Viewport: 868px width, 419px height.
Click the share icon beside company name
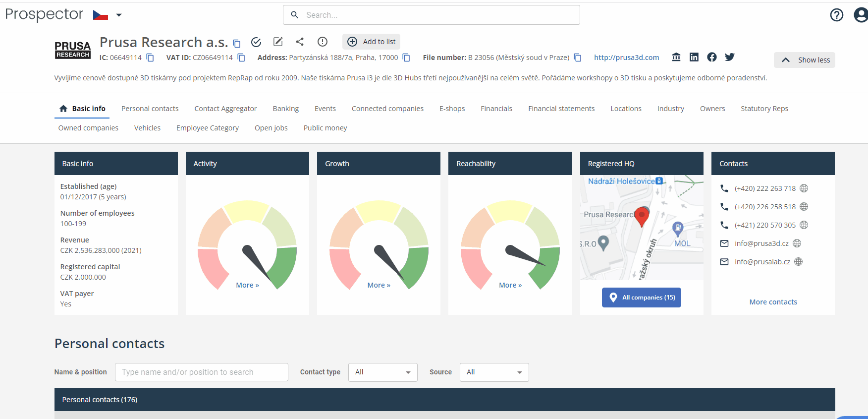click(x=300, y=42)
